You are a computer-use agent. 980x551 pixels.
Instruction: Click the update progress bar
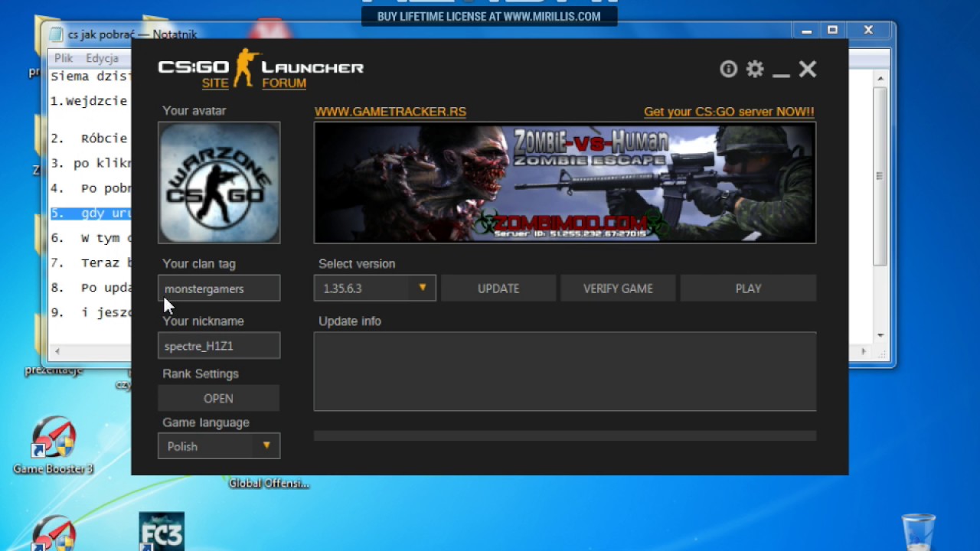(565, 435)
